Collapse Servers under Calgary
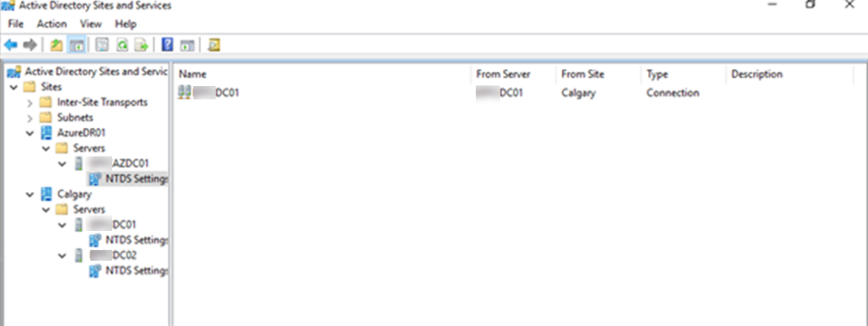868x326 pixels. point(46,209)
